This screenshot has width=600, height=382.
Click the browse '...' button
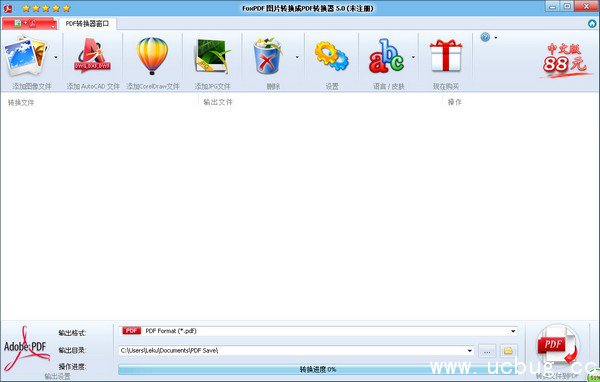[487, 351]
